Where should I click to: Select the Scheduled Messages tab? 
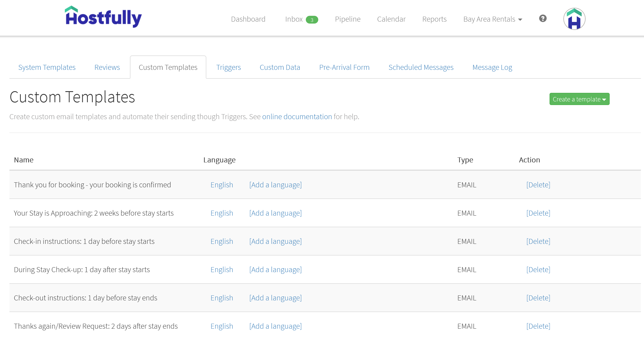point(421,67)
